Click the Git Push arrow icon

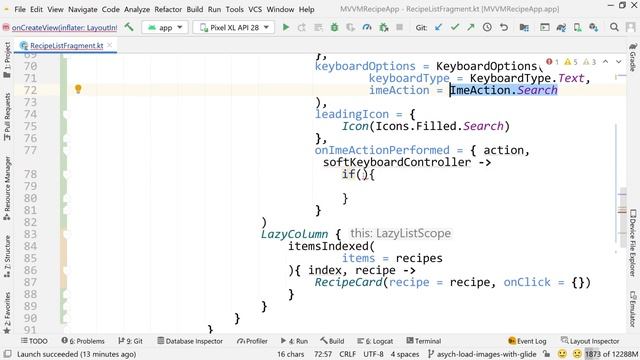coord(471,27)
